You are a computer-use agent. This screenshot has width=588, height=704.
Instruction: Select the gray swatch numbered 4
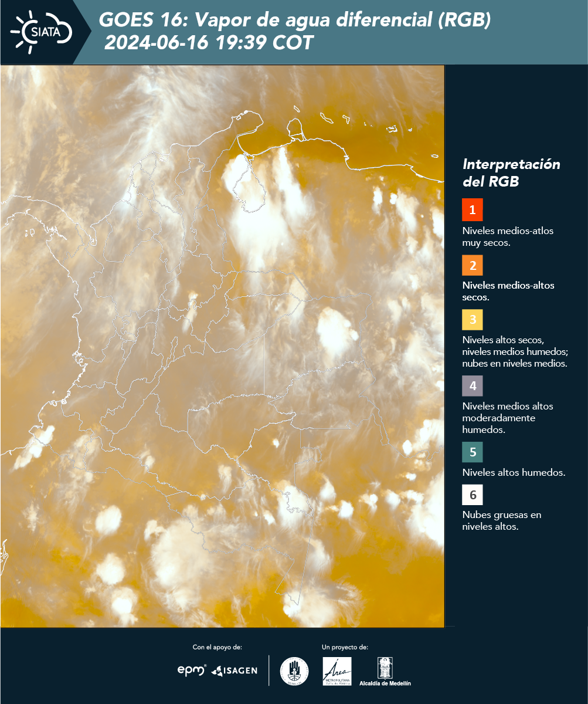(x=473, y=386)
